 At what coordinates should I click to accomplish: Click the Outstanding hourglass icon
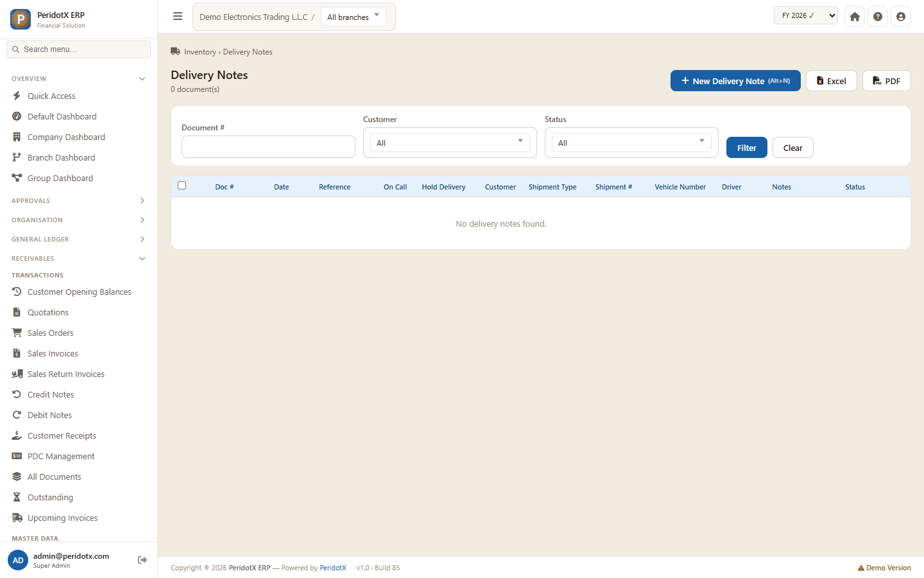(x=17, y=497)
